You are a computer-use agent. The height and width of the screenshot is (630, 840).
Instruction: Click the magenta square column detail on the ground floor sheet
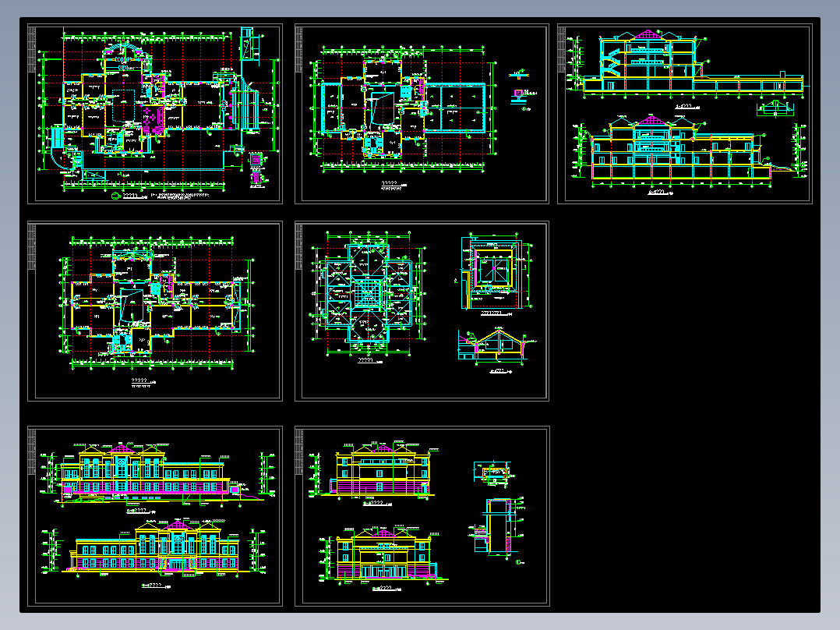pos(256,160)
